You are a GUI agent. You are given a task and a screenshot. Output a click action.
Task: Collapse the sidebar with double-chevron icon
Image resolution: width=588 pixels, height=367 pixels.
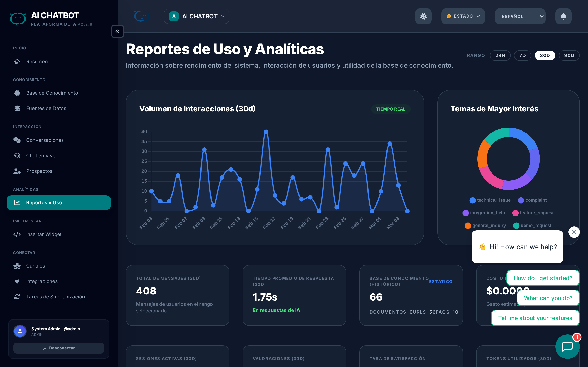click(117, 31)
